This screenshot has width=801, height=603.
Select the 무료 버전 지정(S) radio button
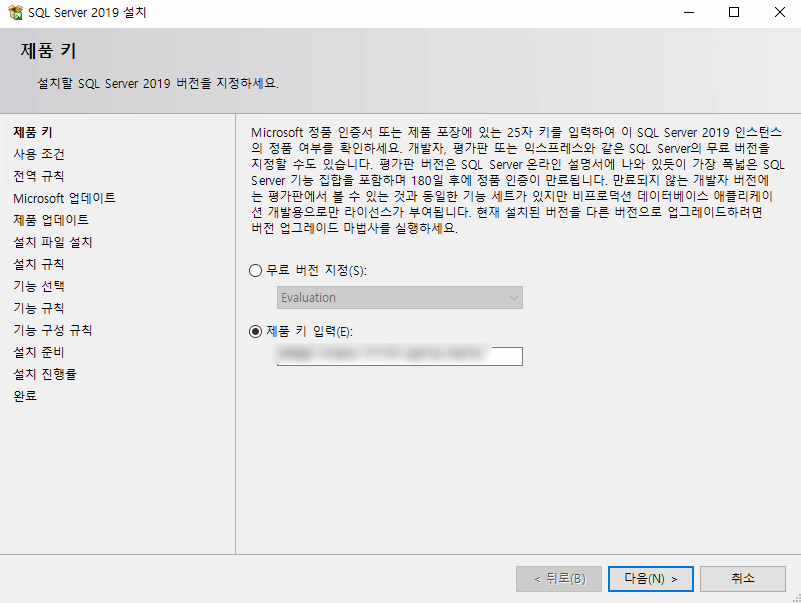click(x=255, y=270)
